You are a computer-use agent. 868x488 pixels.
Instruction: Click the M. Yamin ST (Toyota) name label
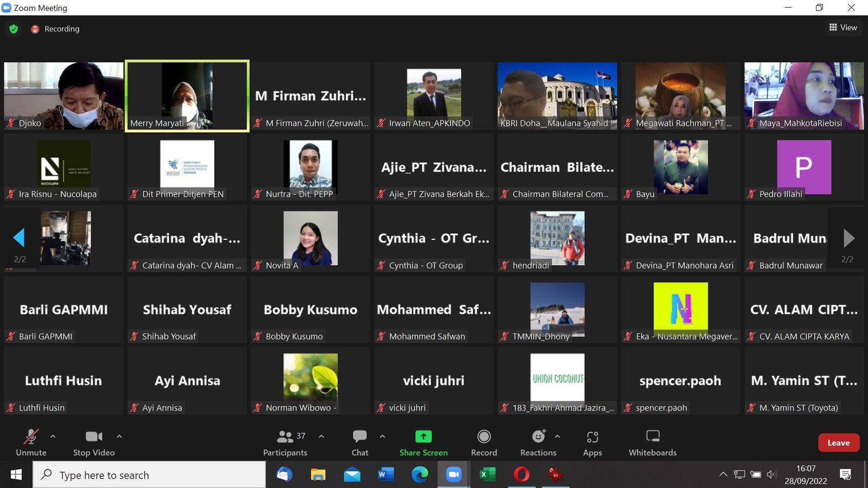(x=799, y=408)
